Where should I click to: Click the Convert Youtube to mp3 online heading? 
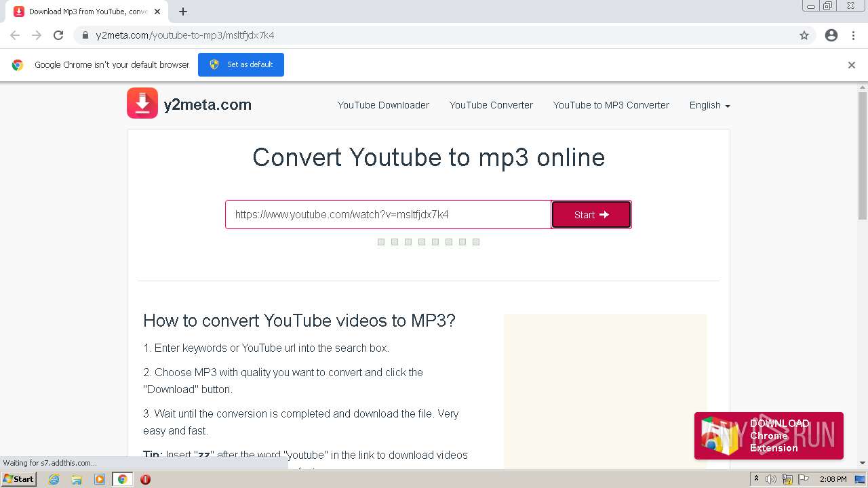tap(429, 157)
